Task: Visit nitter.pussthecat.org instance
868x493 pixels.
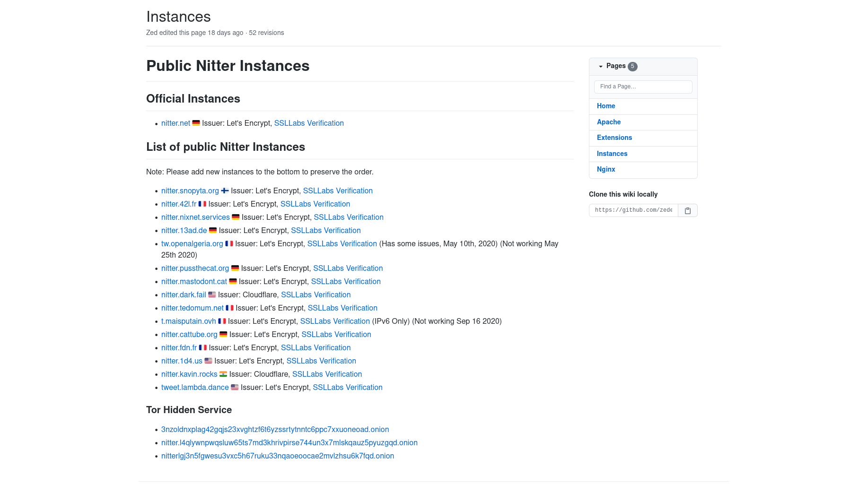Action: tap(195, 268)
